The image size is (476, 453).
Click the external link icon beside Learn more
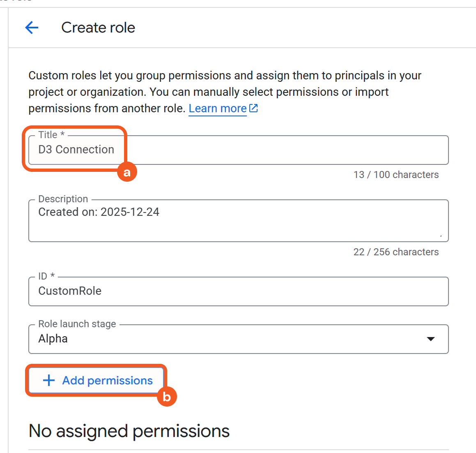(254, 108)
